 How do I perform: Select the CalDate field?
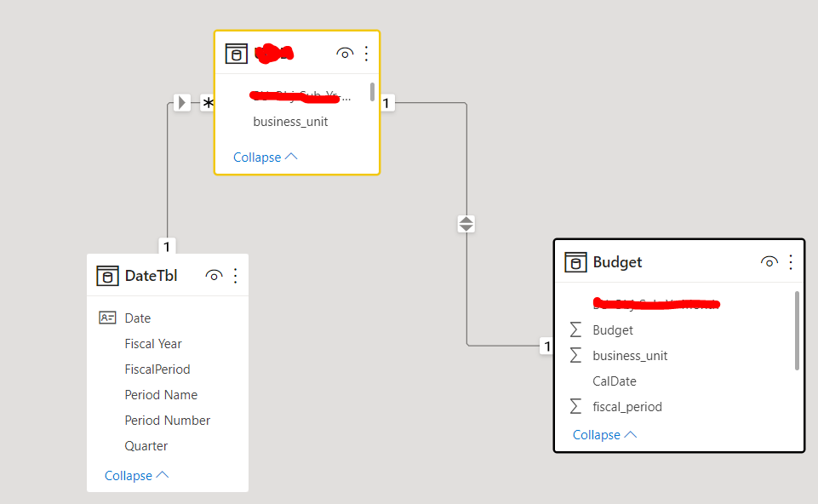click(x=615, y=381)
